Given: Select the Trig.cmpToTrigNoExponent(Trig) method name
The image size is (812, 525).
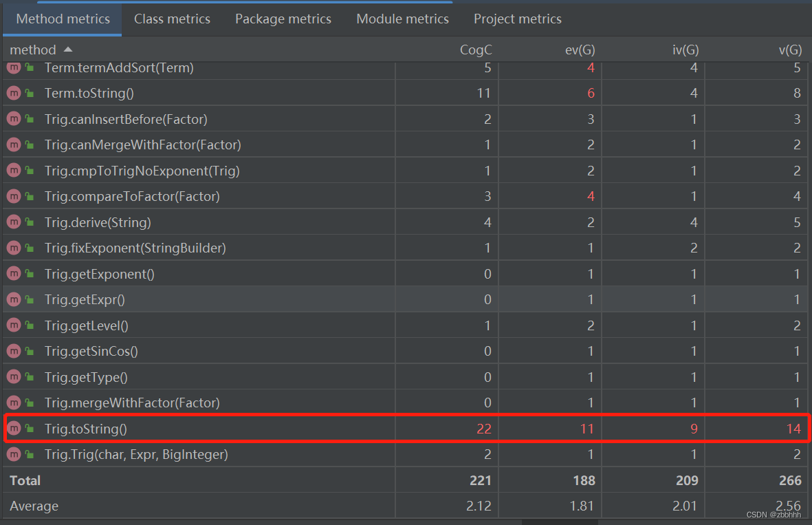Looking at the screenshot, I should point(142,171).
